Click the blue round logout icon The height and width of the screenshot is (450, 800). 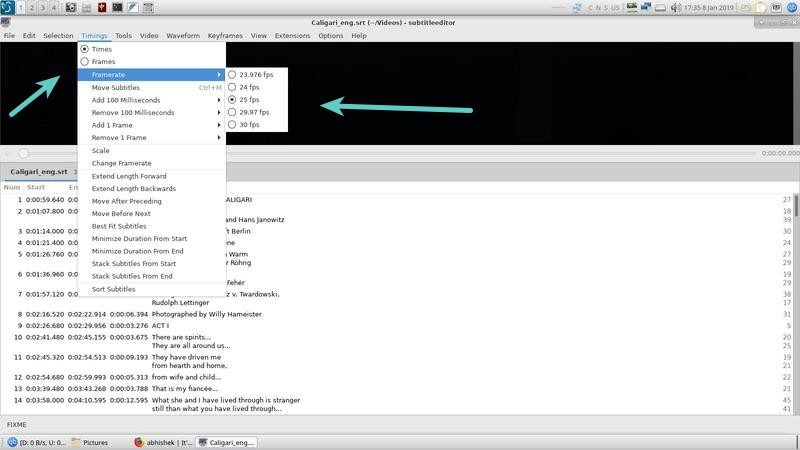click(x=792, y=7)
